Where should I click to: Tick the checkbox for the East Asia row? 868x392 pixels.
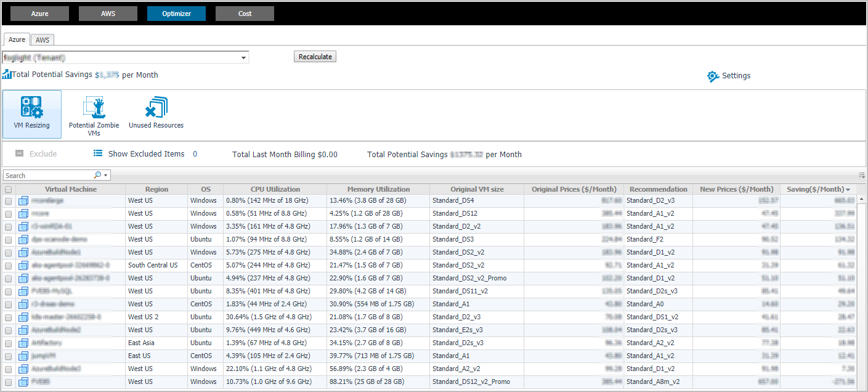click(9, 343)
